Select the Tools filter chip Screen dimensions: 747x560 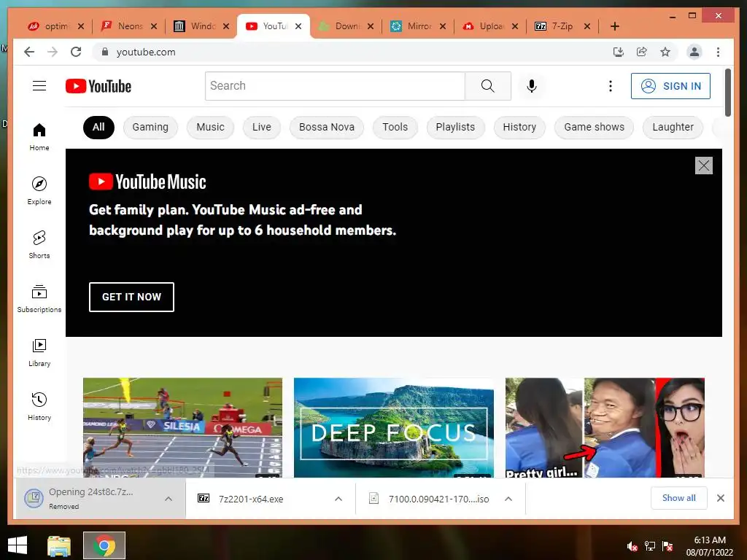click(x=395, y=127)
